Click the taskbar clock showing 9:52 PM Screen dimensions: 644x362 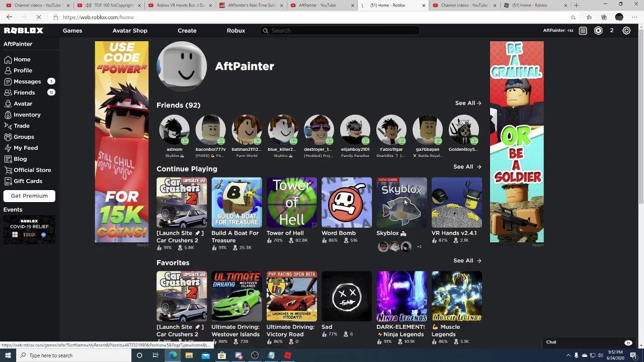point(615,355)
